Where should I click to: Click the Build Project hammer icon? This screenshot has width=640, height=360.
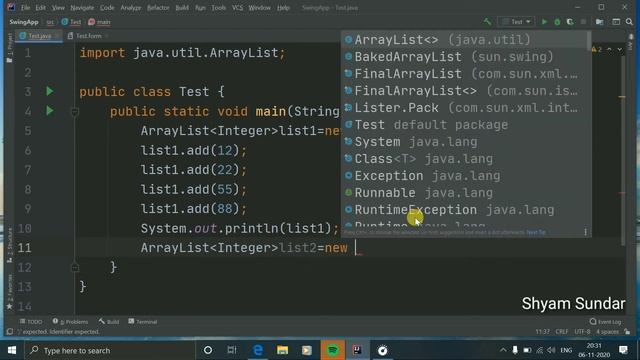coord(487,22)
